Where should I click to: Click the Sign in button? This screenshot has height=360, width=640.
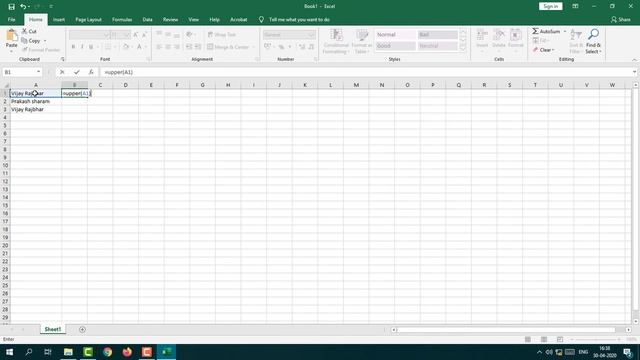[x=551, y=6]
